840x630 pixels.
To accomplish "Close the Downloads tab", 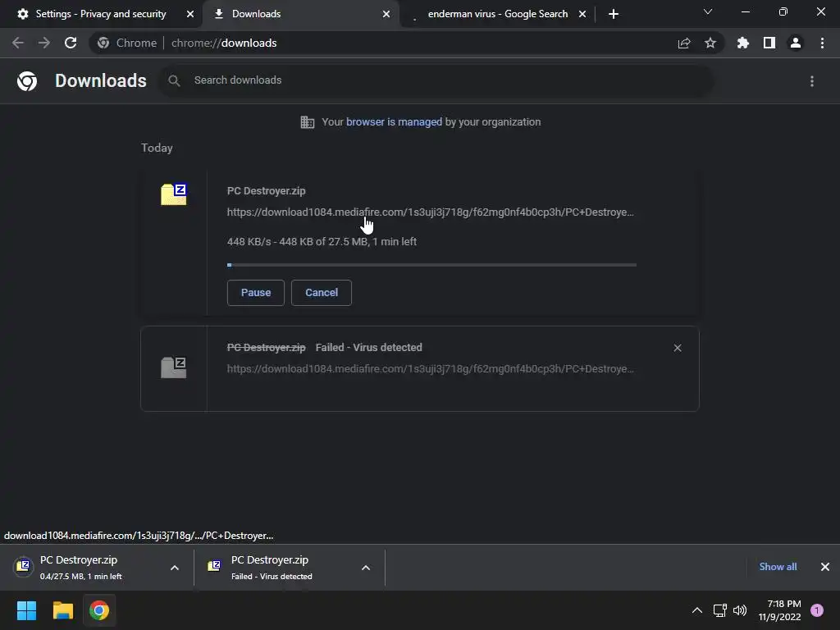I will coord(386,14).
